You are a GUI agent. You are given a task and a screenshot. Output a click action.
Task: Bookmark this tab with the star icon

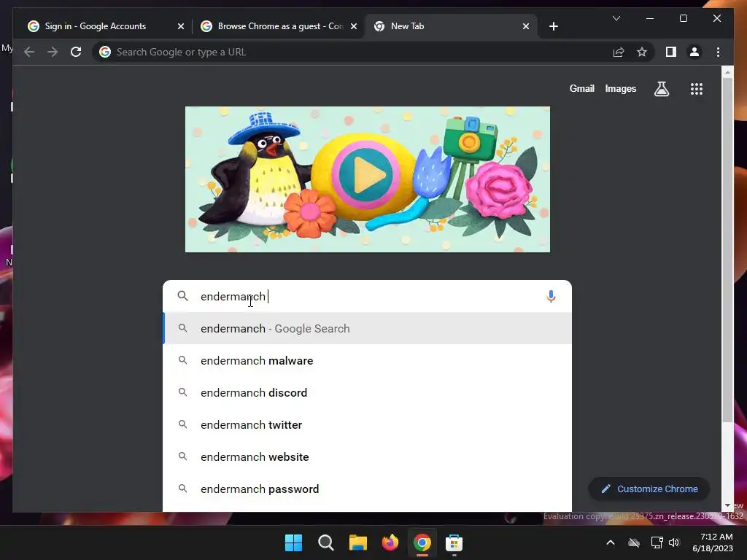coord(642,52)
